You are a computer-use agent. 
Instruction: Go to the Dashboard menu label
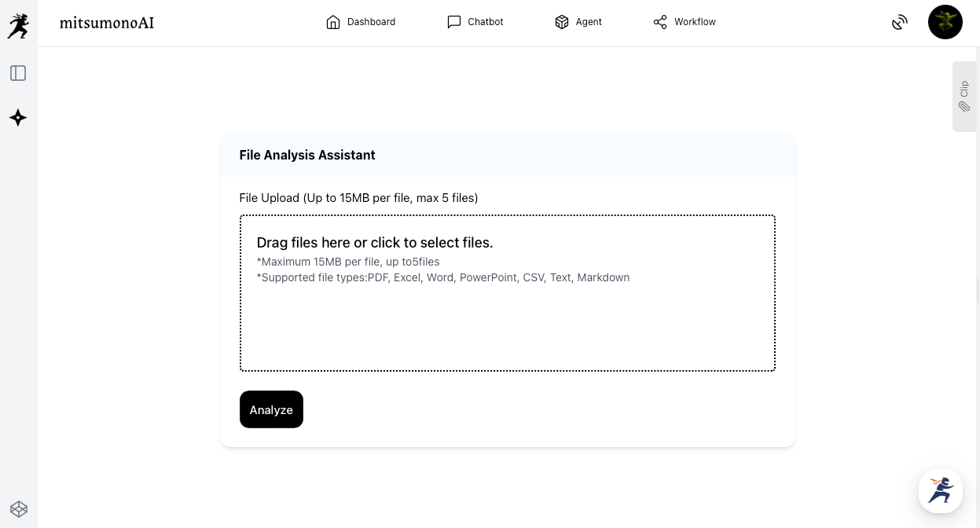[x=371, y=22]
